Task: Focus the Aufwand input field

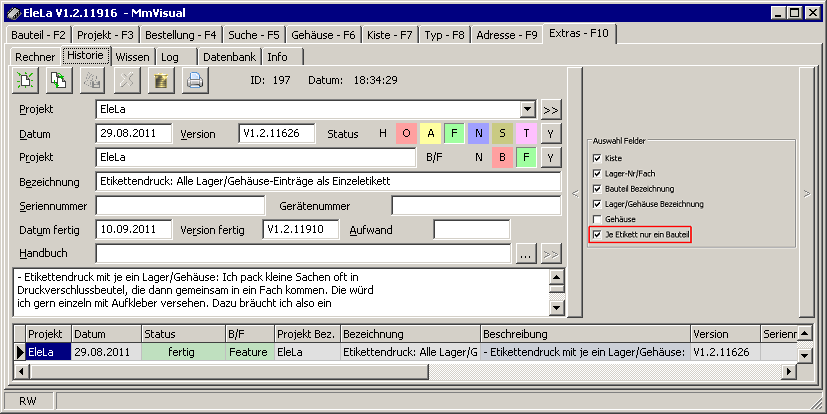Action: 472,229
